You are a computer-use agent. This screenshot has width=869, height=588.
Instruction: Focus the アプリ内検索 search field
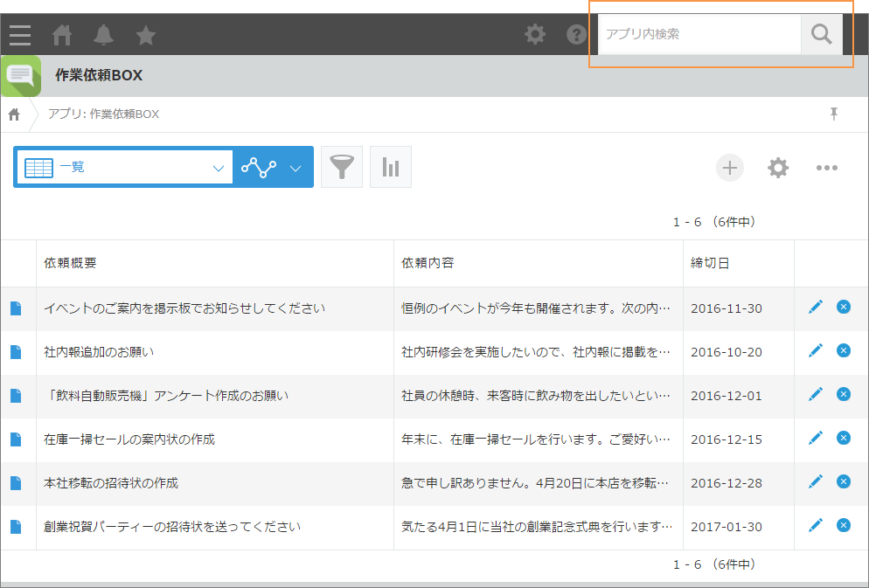[700, 34]
